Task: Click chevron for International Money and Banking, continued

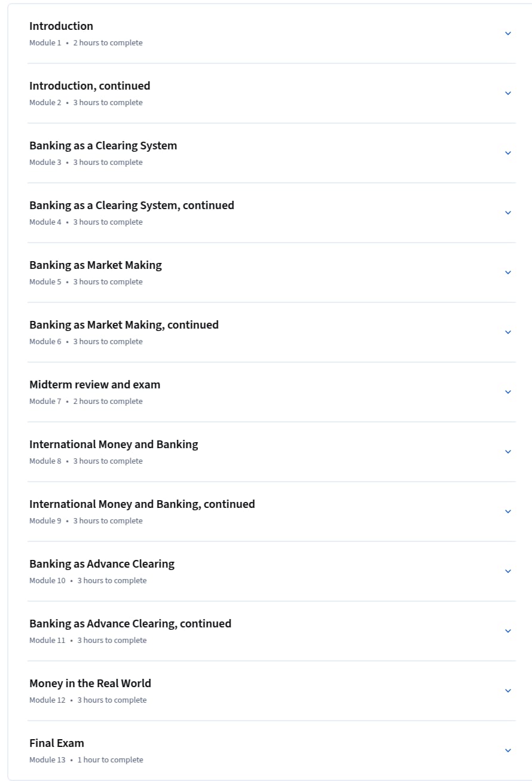Action: pyautogui.click(x=508, y=512)
